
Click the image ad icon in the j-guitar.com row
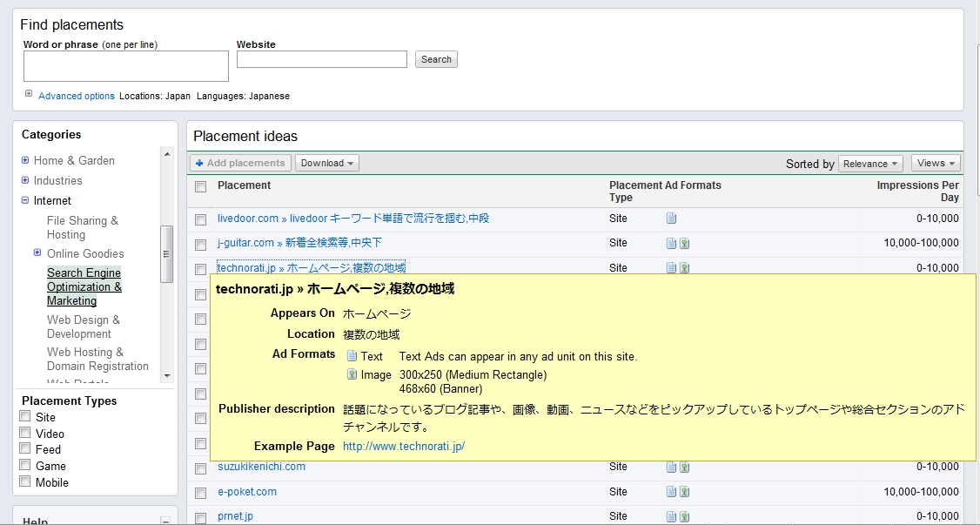[684, 243]
